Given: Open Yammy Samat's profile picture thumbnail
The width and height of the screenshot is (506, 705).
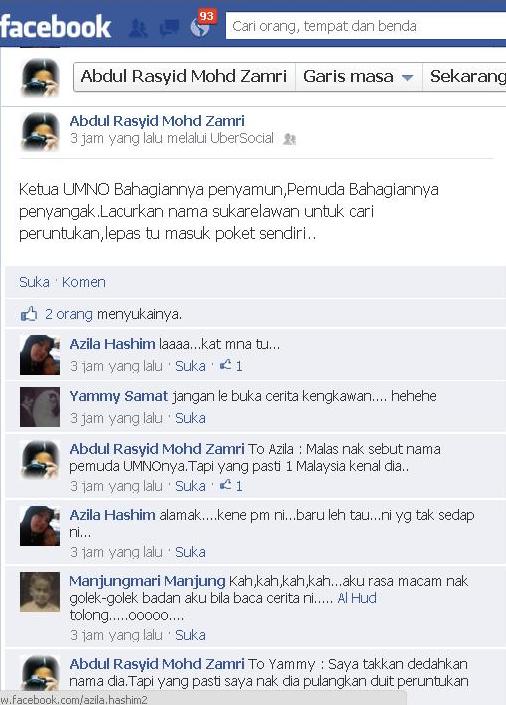Looking at the screenshot, I should [x=40, y=406].
